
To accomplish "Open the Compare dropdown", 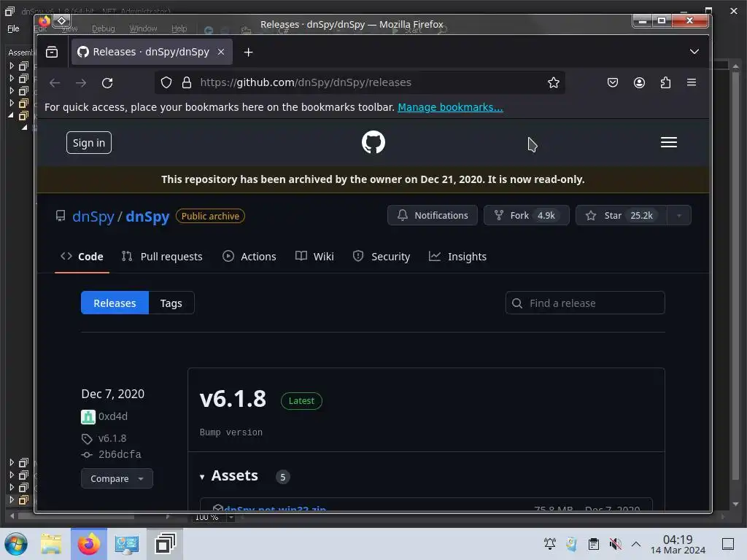I will click(x=117, y=478).
